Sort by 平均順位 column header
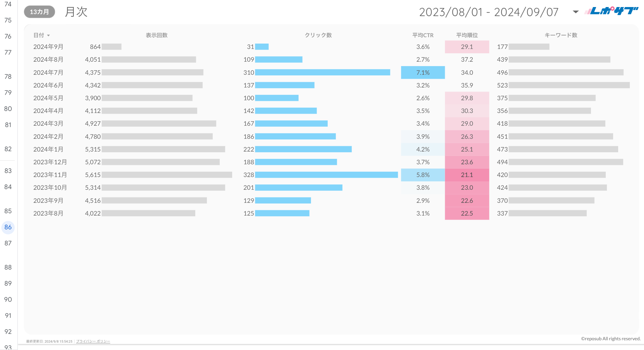 click(x=467, y=35)
